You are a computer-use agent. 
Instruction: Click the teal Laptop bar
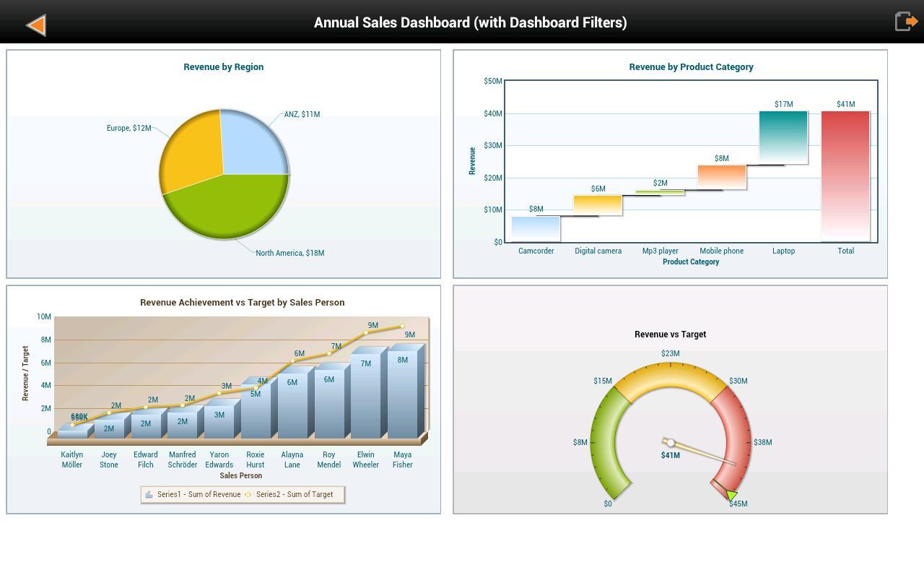coord(783,137)
